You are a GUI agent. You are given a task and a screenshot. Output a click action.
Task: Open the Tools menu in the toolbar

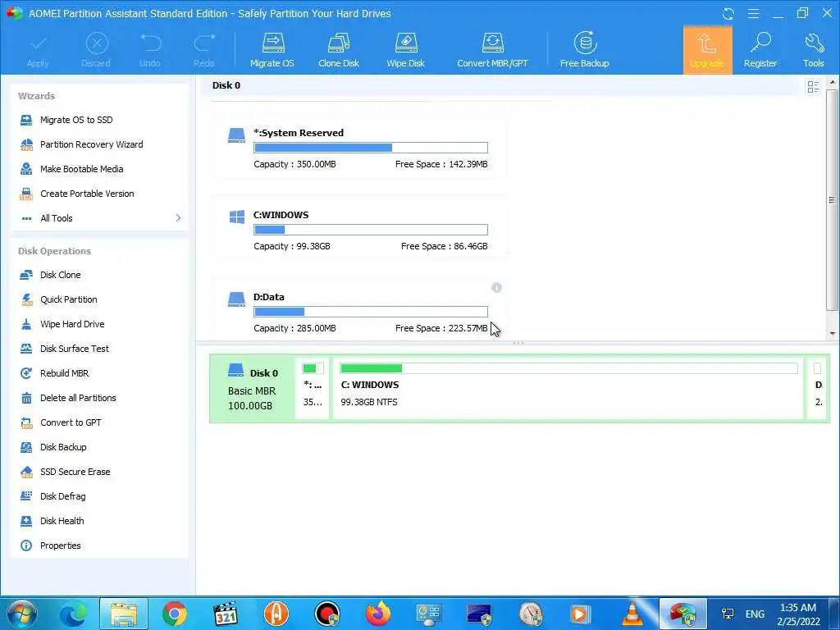[x=813, y=50]
